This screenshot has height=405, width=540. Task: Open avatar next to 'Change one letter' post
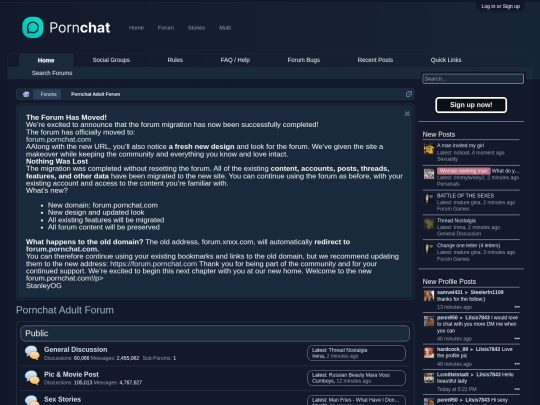coord(429,249)
